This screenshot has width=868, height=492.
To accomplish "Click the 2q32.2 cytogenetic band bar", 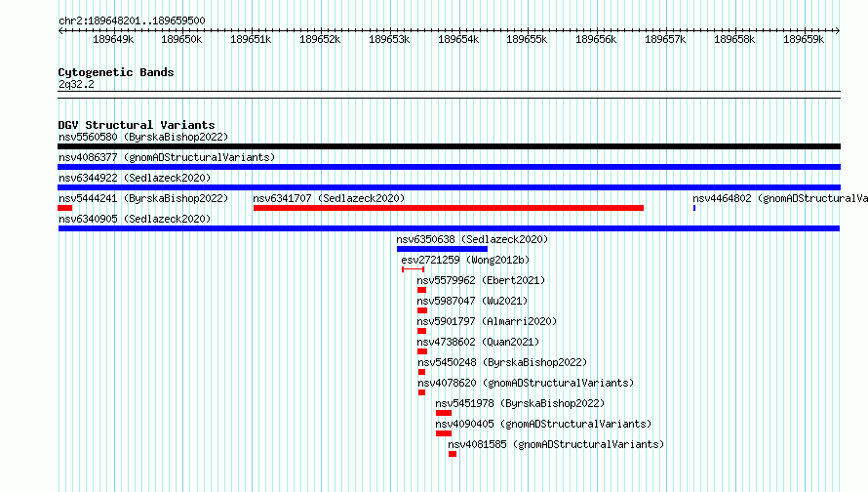I will click(x=449, y=95).
